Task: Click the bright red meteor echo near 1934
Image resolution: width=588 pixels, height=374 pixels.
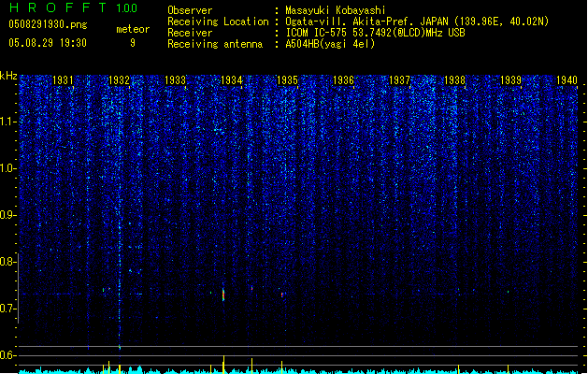Action: [223, 295]
